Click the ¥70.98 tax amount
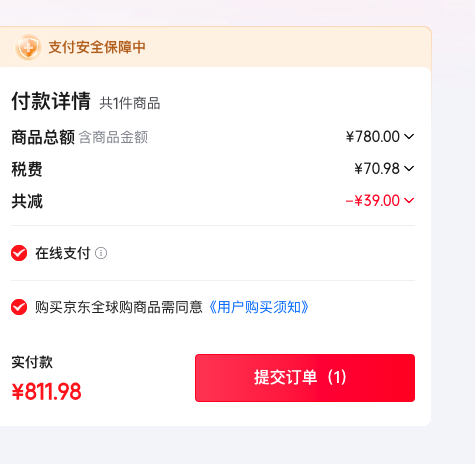Viewport: 475px width, 464px height. click(x=377, y=169)
